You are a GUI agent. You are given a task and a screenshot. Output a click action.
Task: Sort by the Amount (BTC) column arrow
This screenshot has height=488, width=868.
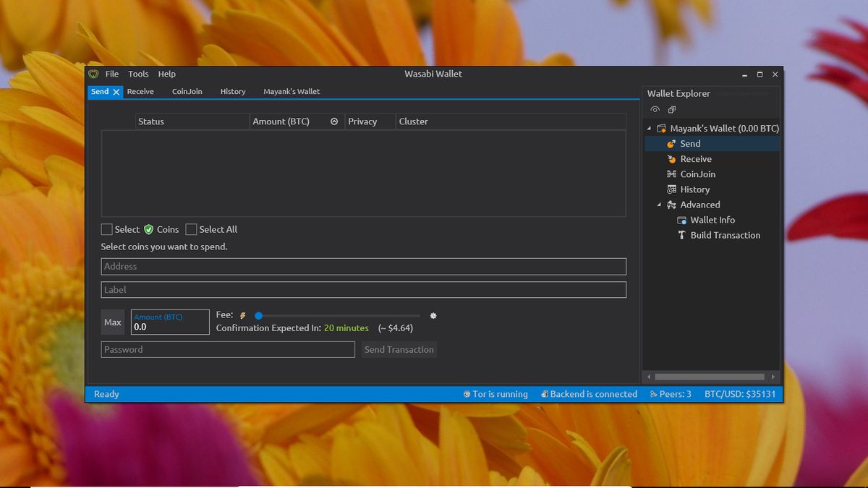click(x=334, y=121)
